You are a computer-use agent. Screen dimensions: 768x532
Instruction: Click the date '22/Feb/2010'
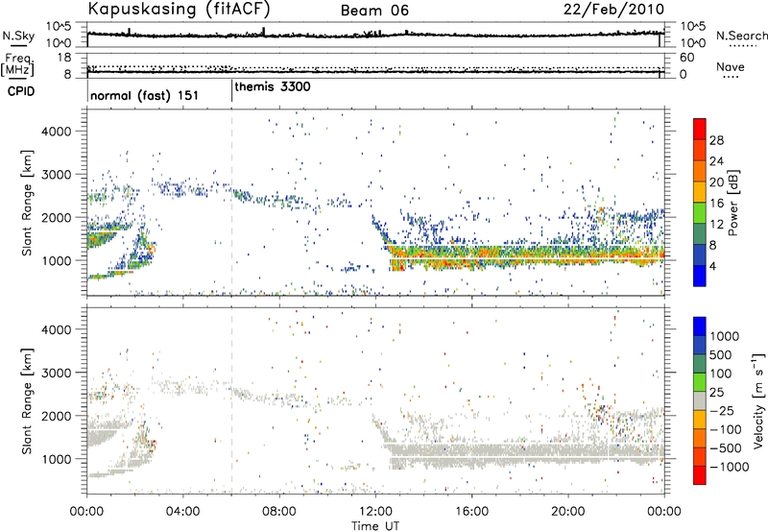613,10
